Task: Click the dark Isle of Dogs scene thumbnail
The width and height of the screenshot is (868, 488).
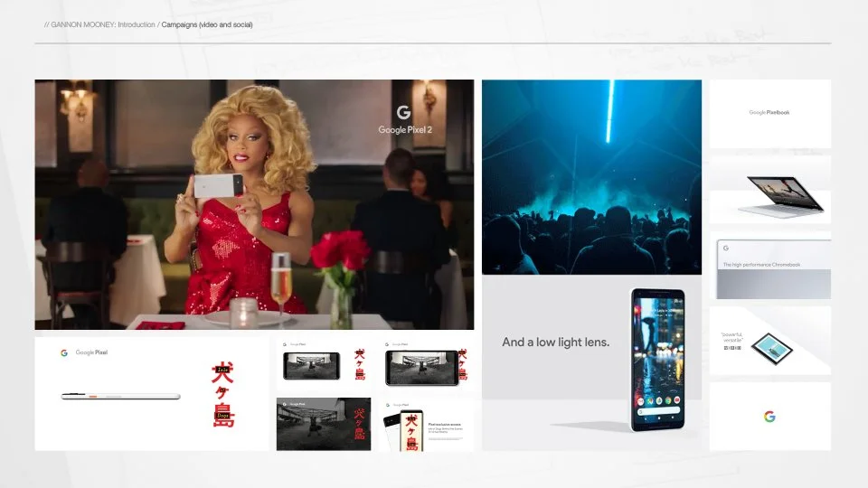Action: click(x=324, y=424)
